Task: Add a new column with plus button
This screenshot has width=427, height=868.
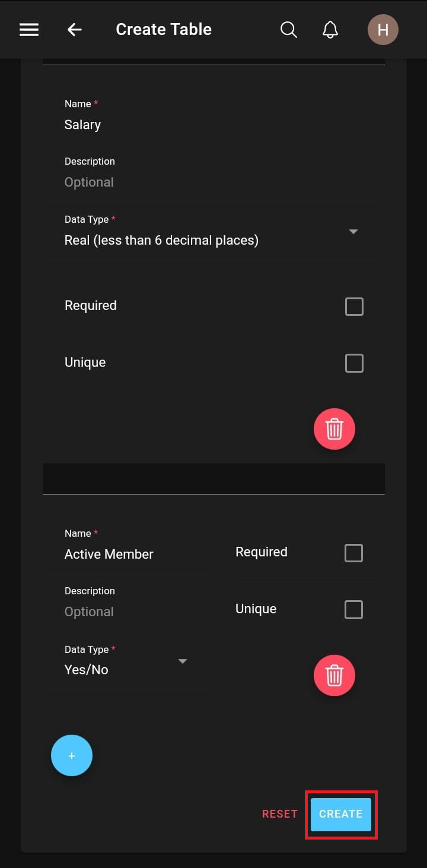Action: coord(72,755)
